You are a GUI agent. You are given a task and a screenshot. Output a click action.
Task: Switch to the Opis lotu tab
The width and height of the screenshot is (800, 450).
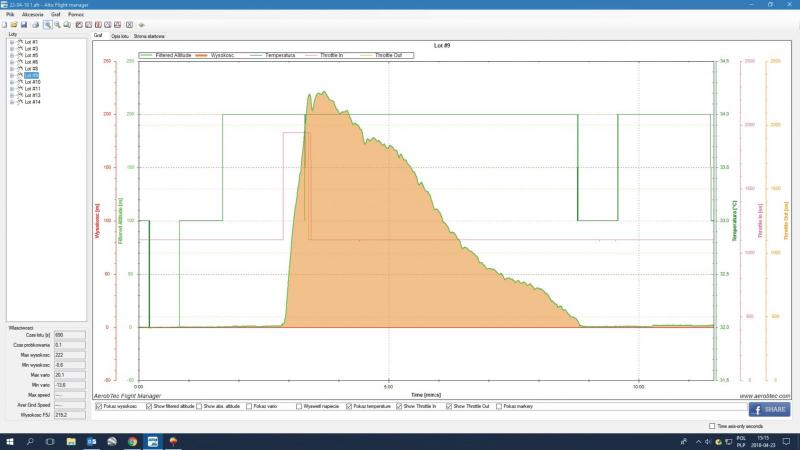click(119, 35)
